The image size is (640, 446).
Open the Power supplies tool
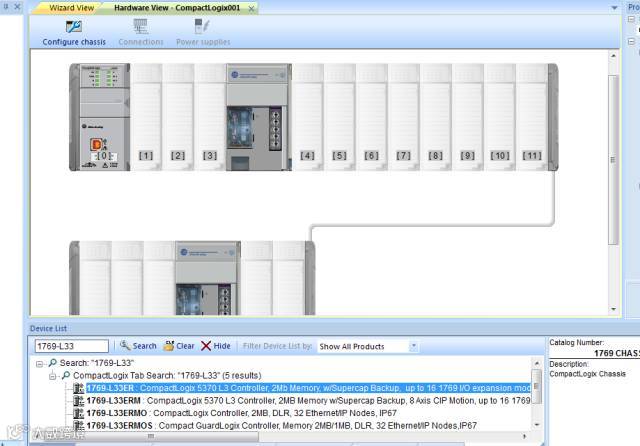(203, 33)
